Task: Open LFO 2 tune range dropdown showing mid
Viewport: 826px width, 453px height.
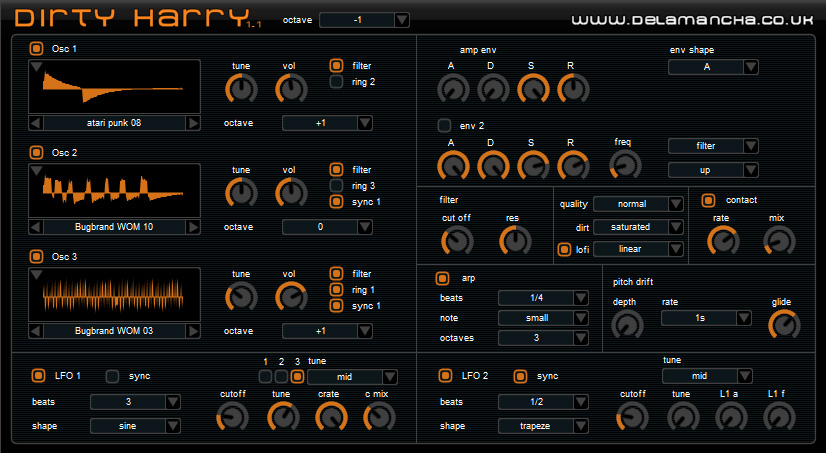Action: [x=707, y=376]
